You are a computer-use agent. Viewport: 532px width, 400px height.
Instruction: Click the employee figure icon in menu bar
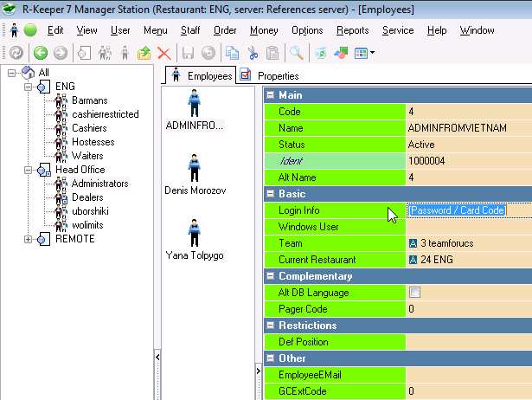tap(14, 30)
